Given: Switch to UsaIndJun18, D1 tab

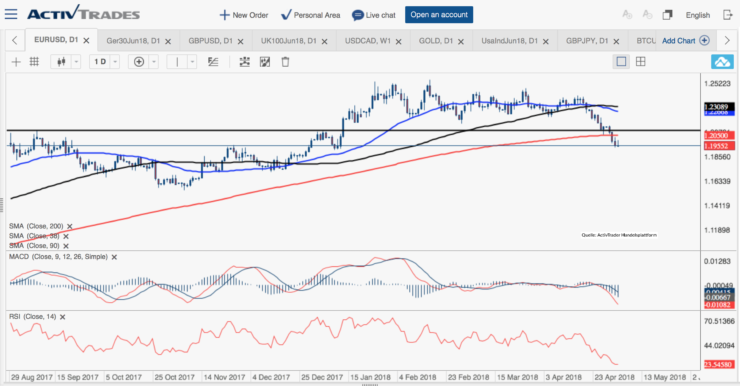Looking at the screenshot, I should click(509, 41).
